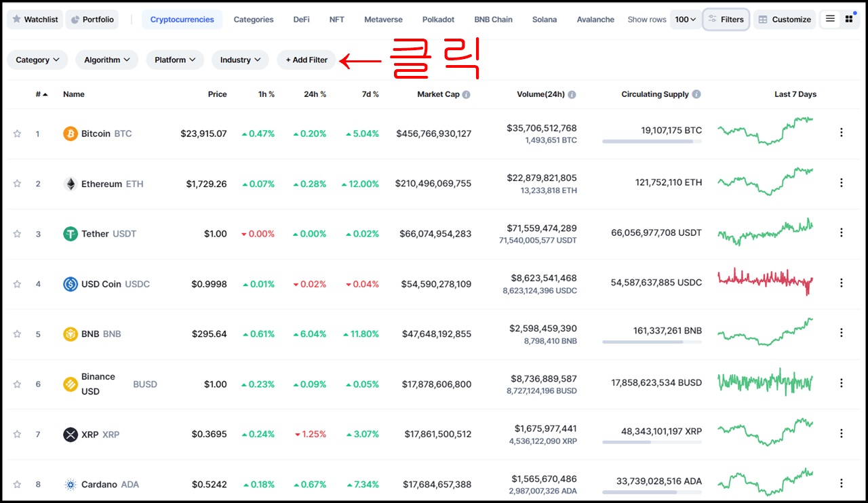Click the Filters button
The width and height of the screenshot is (868, 503).
(x=726, y=20)
